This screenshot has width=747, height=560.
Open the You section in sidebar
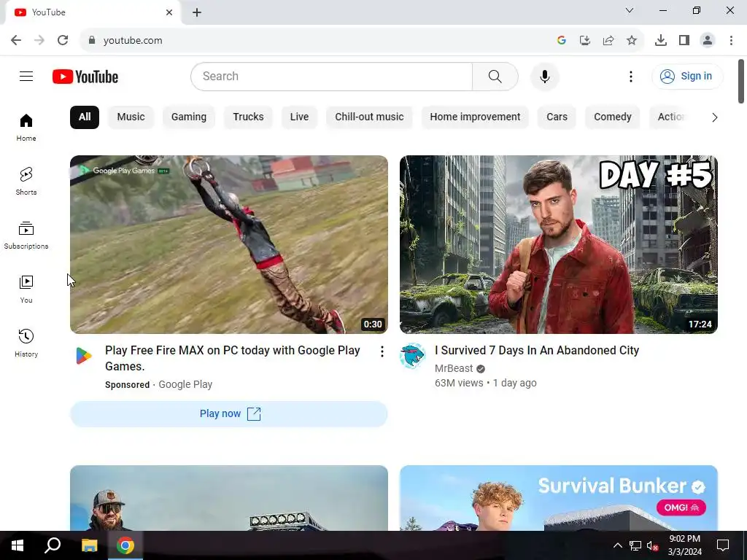(x=26, y=289)
